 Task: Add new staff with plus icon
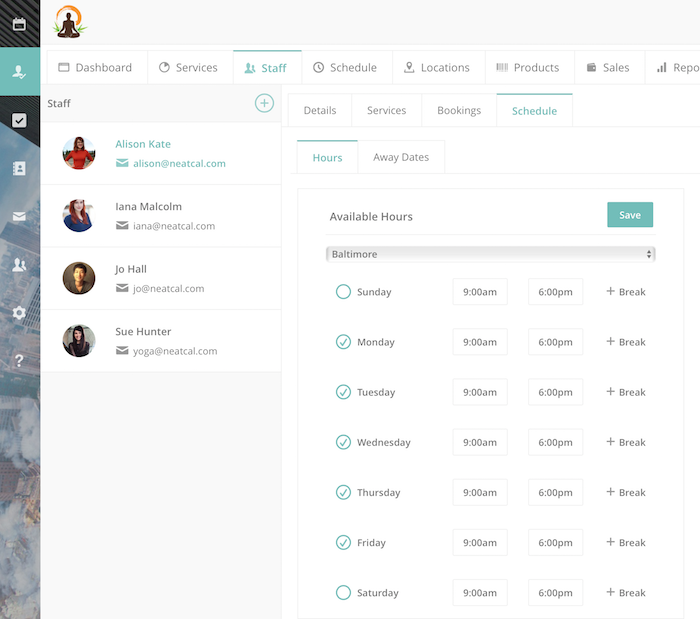click(264, 103)
